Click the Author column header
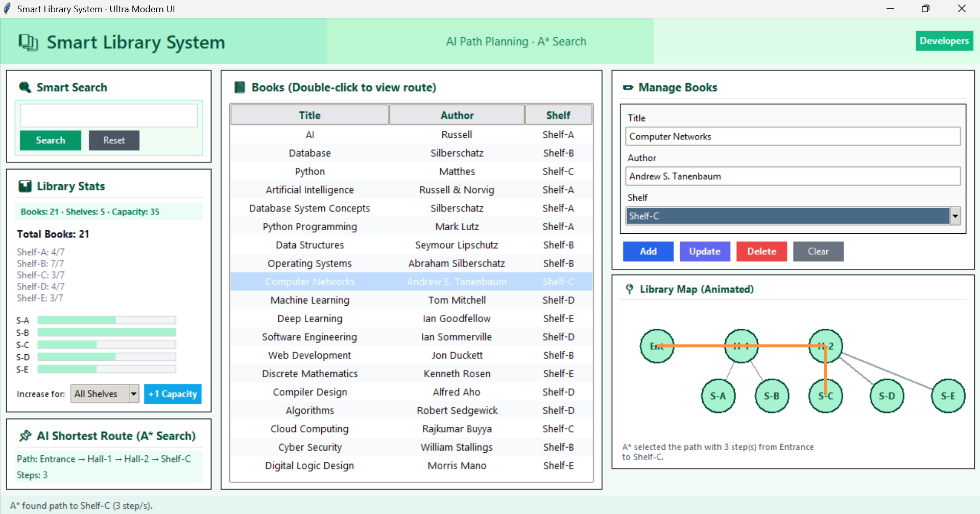Screen dimensions: 980x514 pos(457,115)
